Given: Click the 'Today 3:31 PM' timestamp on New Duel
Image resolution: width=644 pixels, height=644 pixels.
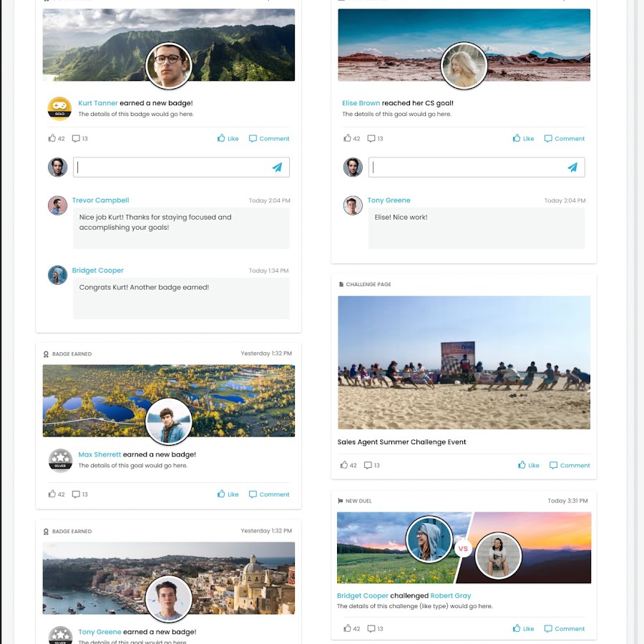Looking at the screenshot, I should (x=567, y=501).
